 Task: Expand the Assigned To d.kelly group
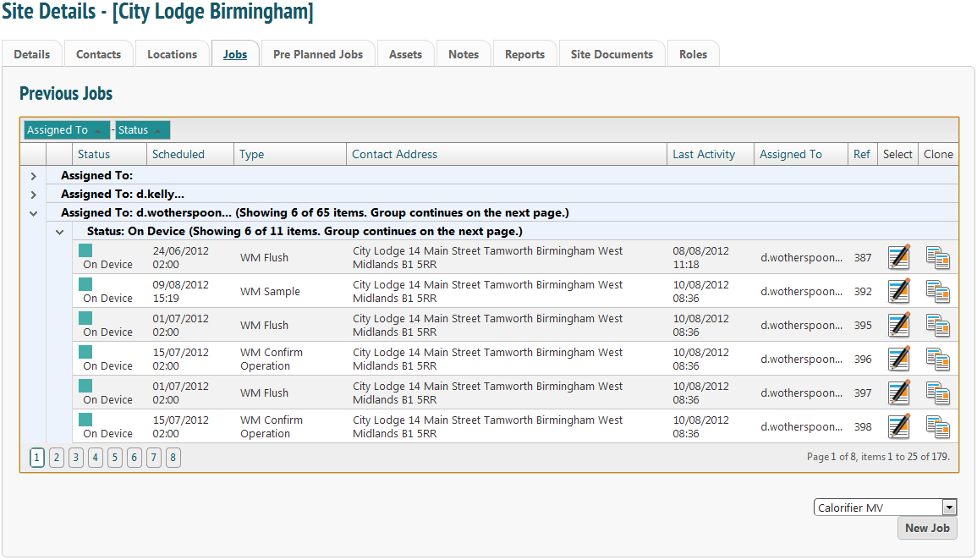click(34, 195)
